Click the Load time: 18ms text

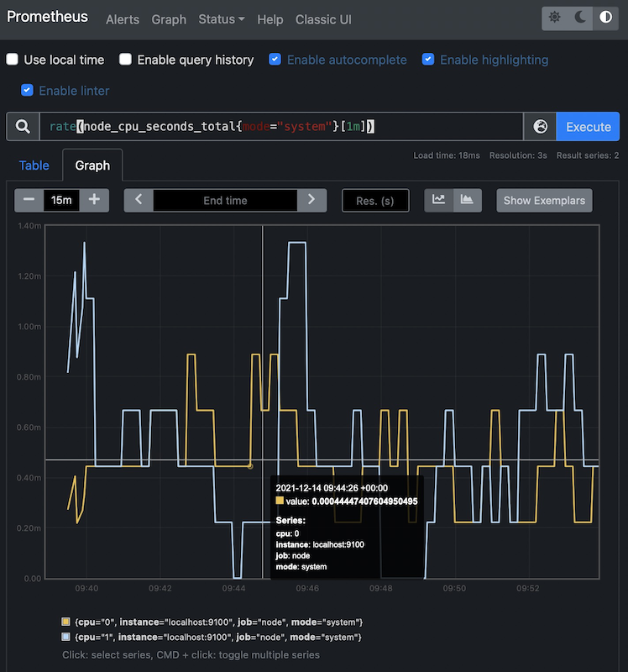447,155
